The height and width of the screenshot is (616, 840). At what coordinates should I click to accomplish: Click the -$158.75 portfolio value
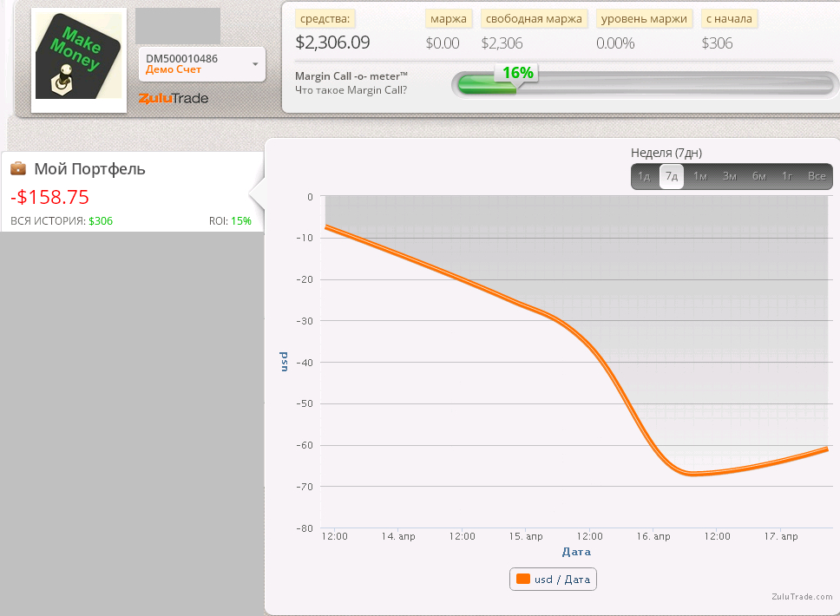tap(49, 197)
